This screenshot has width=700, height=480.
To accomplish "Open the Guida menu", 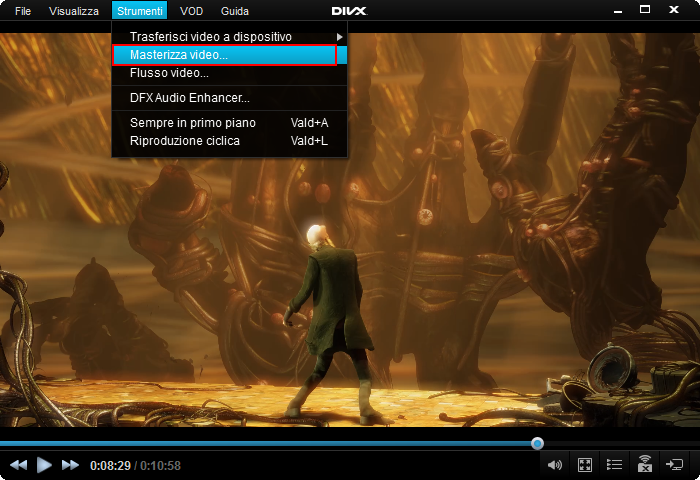I will click(x=235, y=11).
